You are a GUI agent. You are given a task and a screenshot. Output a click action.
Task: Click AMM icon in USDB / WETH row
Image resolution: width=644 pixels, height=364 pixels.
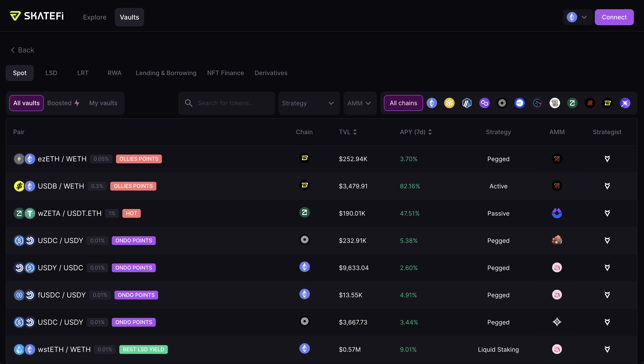point(557,186)
